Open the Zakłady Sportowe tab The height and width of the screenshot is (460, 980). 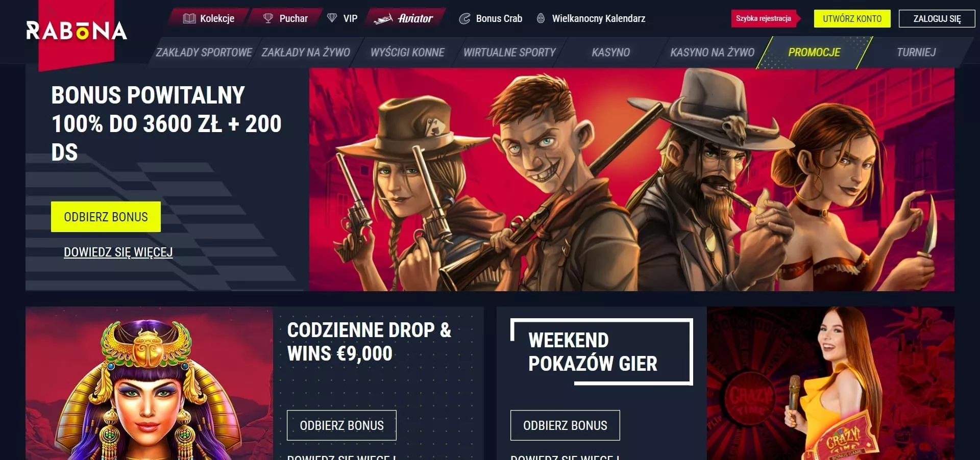coord(204,52)
